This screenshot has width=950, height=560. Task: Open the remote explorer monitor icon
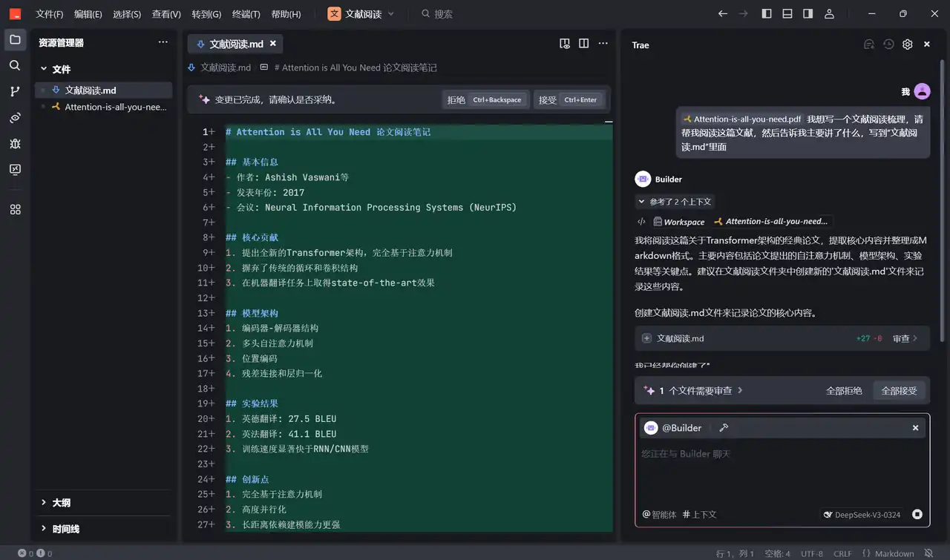(x=15, y=169)
